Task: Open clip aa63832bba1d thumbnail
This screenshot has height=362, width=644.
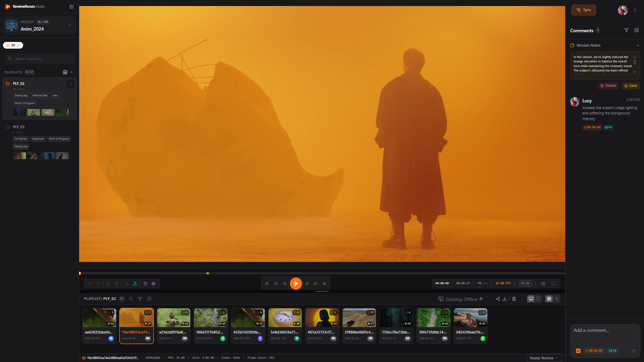Action: tap(99, 318)
